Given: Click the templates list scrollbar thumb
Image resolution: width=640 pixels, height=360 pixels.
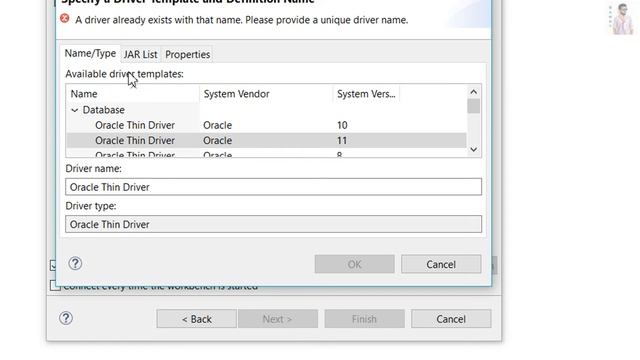Looking at the screenshot, I should click(x=473, y=106).
